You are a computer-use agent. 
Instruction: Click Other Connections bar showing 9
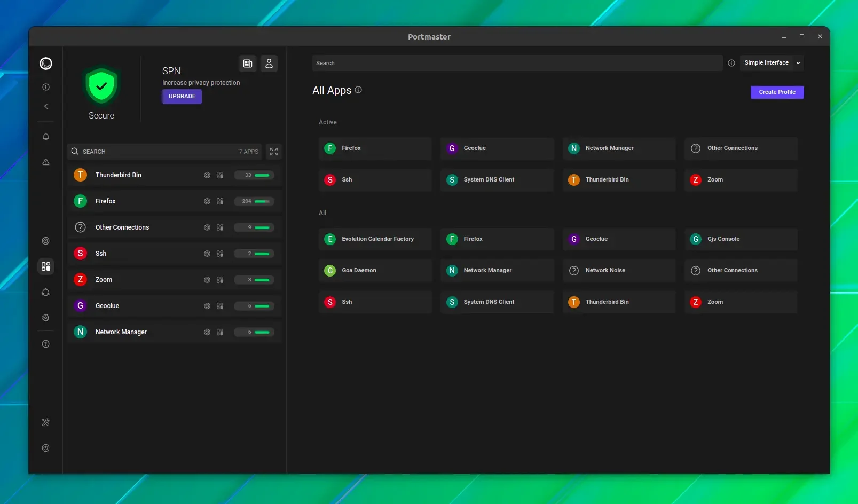(254, 227)
